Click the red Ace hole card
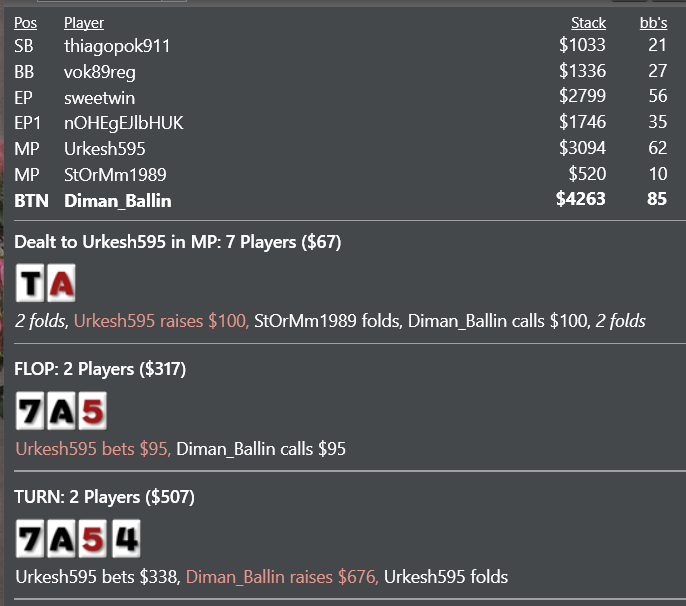 (61, 283)
